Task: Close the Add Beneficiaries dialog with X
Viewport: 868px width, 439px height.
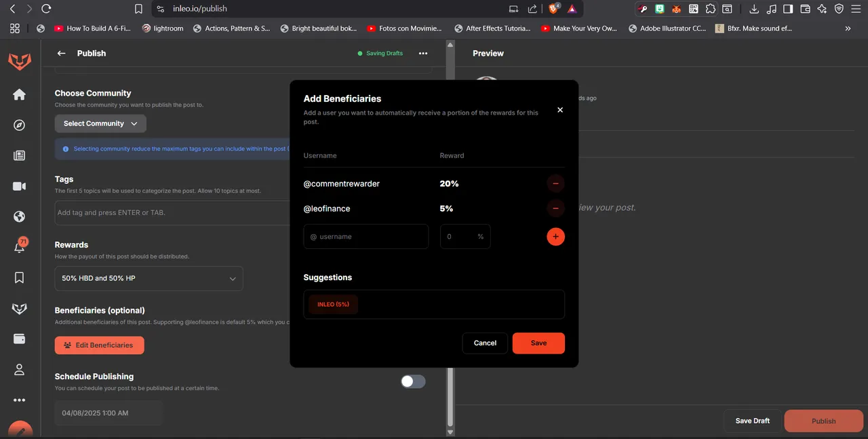Action: 560,110
